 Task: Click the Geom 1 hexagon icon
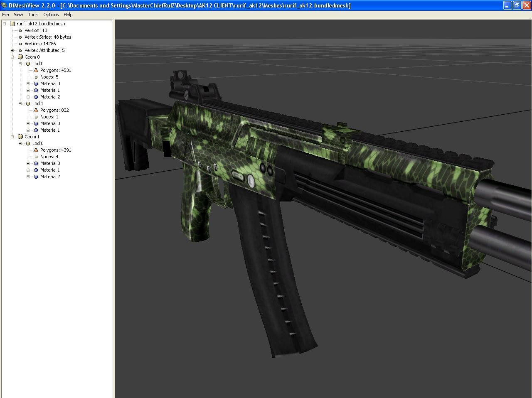point(20,137)
